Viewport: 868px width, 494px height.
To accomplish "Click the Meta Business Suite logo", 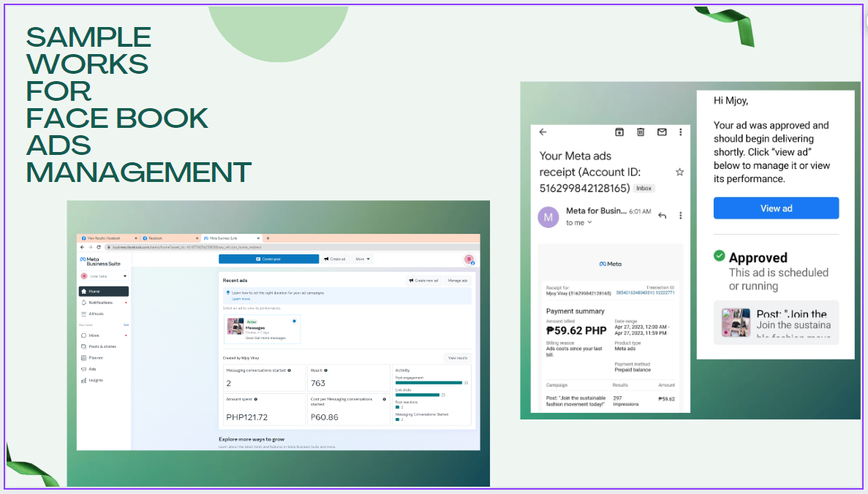I will coord(100,261).
